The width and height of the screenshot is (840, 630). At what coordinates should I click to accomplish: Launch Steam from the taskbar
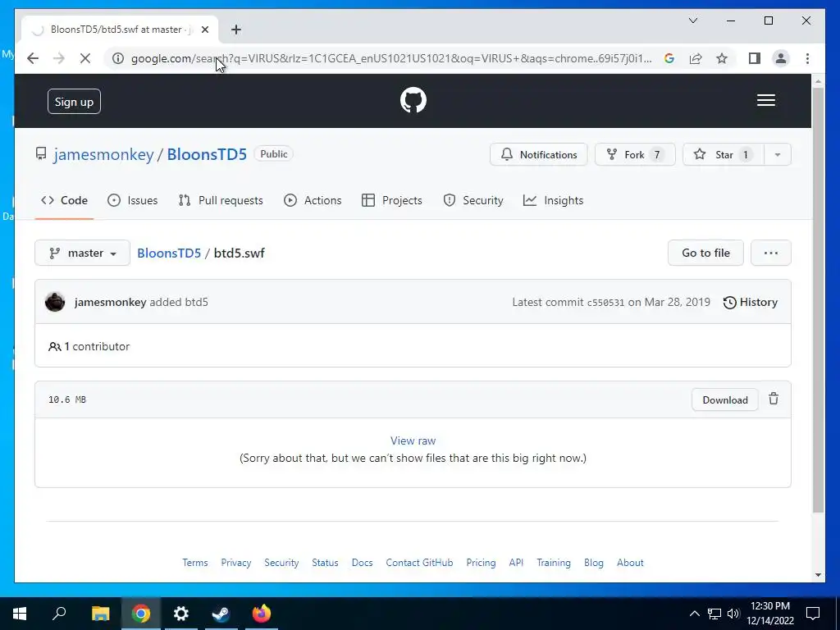[x=221, y=614]
